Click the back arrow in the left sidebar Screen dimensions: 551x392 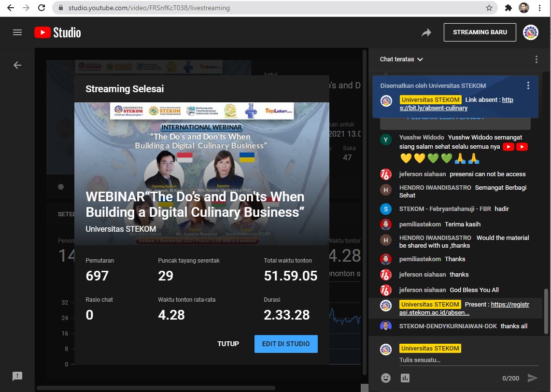coord(17,65)
